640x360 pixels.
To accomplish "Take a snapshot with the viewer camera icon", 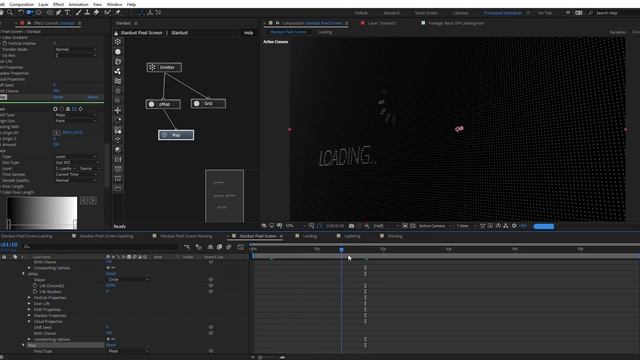I will click(x=351, y=226).
